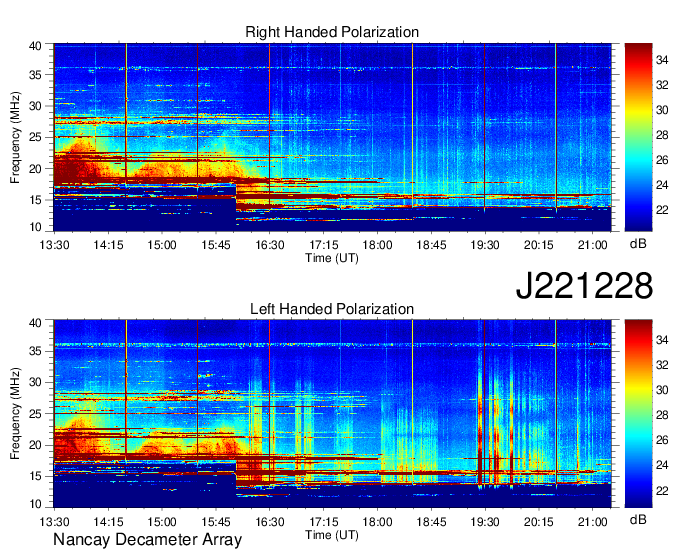680x552 pixels.
Task: Click 14:15 tick on lower plot
Action: [108, 522]
